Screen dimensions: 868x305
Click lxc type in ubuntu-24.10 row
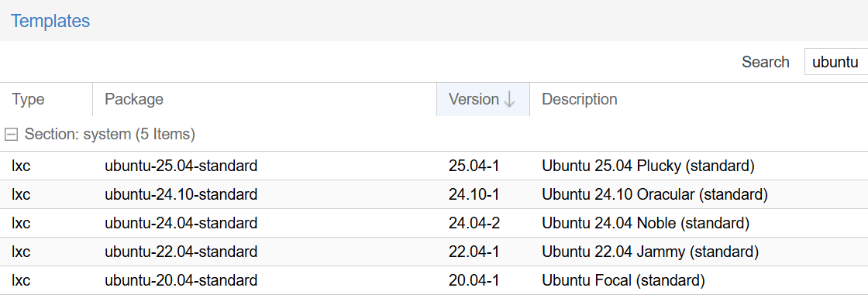[21, 194]
